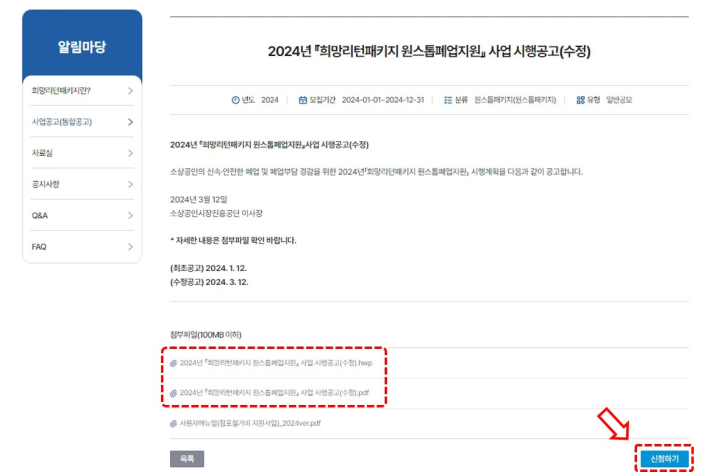This screenshot has width=720, height=472.
Task: Click the 목록 list button
Action: coord(187,459)
